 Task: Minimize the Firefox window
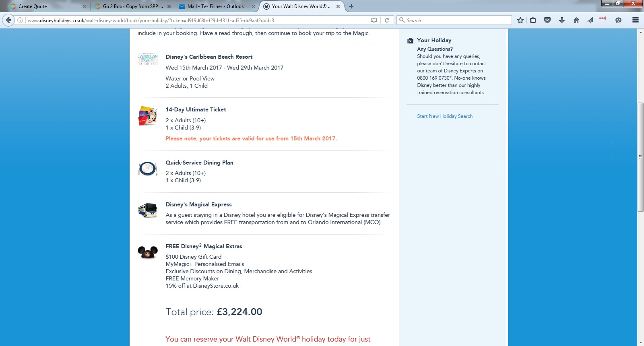pyautogui.click(x=607, y=4)
